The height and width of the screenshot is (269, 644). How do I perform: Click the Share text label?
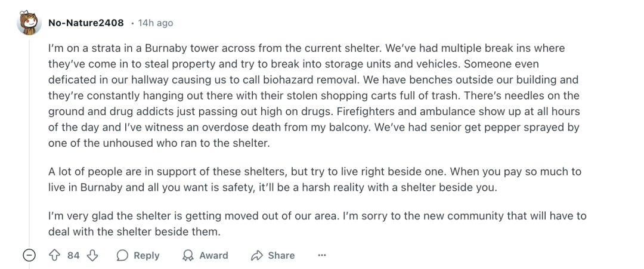(x=281, y=255)
